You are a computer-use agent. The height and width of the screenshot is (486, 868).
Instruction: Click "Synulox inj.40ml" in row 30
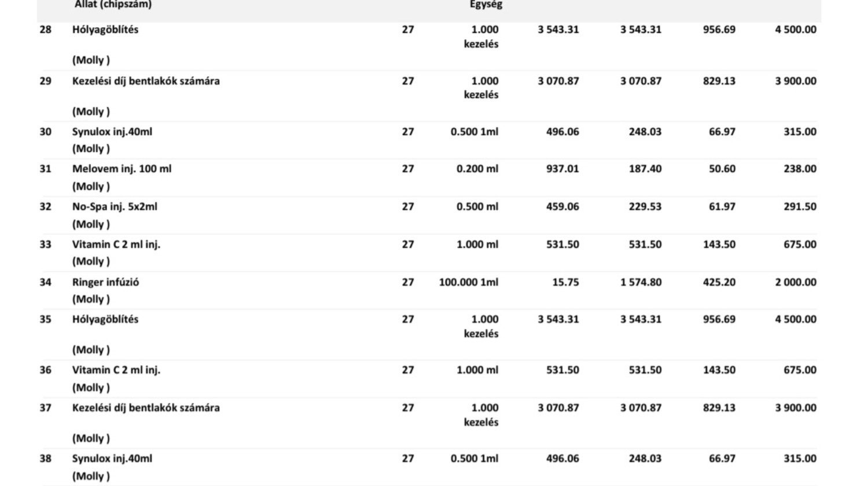point(112,132)
